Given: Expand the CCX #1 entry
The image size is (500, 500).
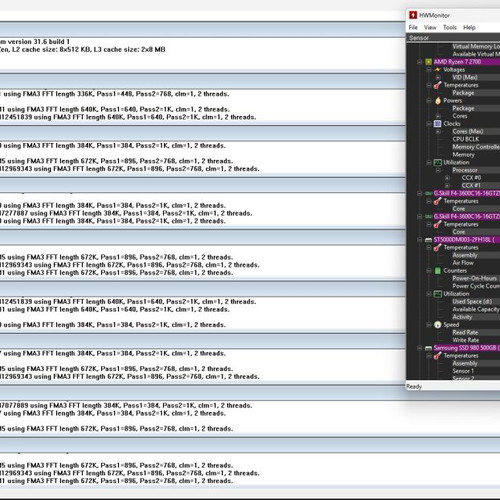Looking at the screenshot, I should pyautogui.click(x=447, y=185).
